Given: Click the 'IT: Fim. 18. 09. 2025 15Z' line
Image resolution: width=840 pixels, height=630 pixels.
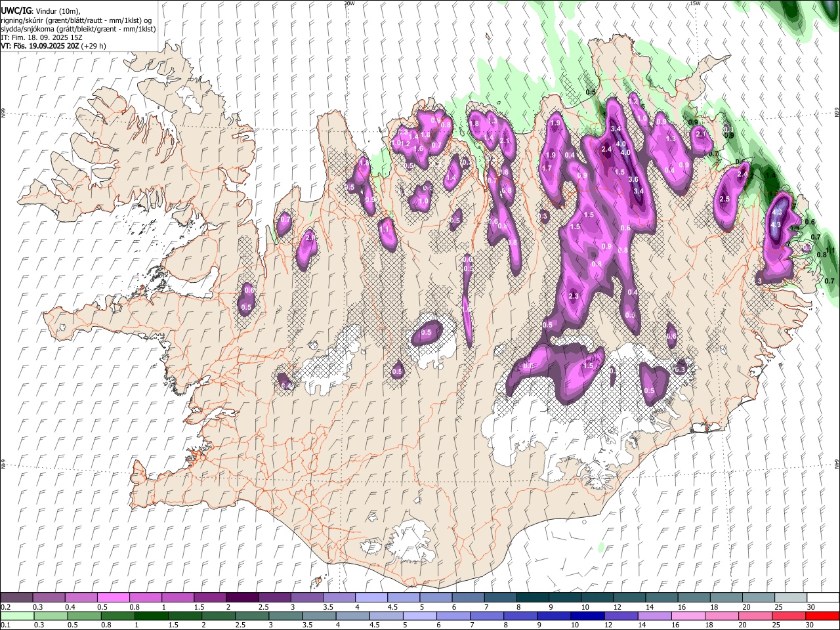Looking at the screenshot, I should (41, 37).
